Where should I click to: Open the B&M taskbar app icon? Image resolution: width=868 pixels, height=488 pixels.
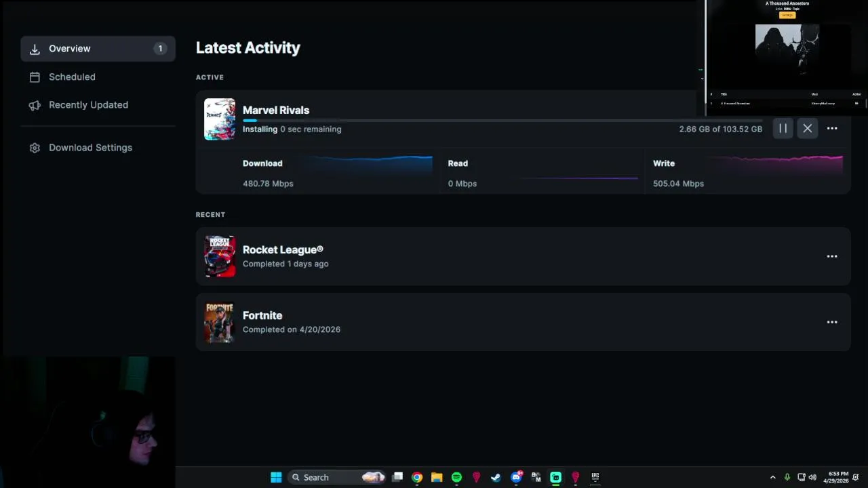pos(536,477)
